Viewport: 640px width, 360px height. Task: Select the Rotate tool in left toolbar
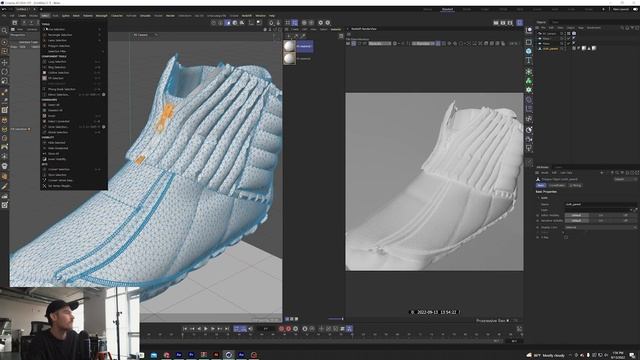click(x=4, y=71)
